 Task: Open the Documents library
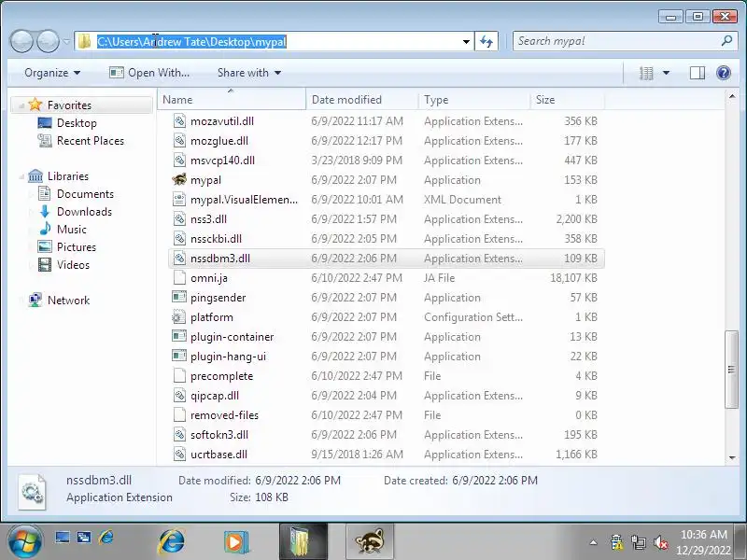coord(85,194)
